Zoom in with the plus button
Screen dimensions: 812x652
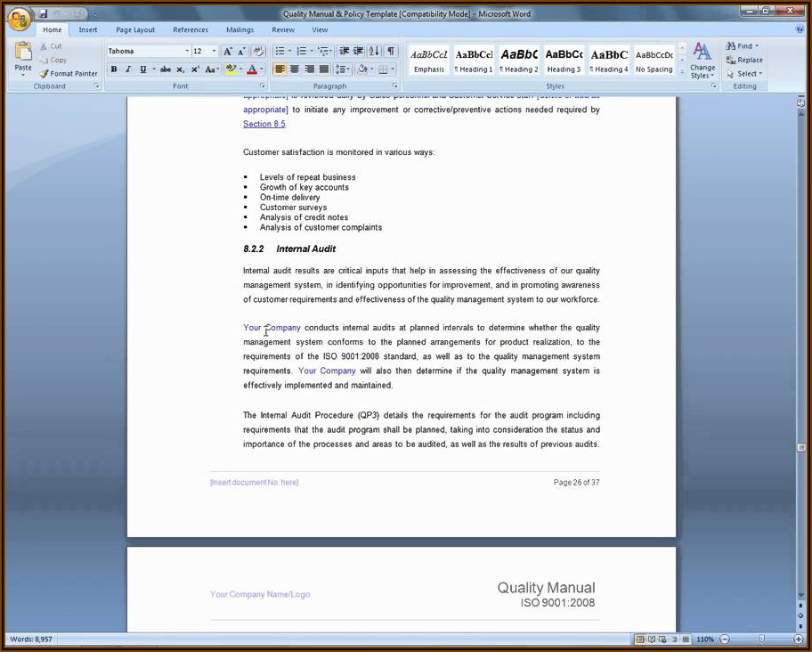click(798, 640)
